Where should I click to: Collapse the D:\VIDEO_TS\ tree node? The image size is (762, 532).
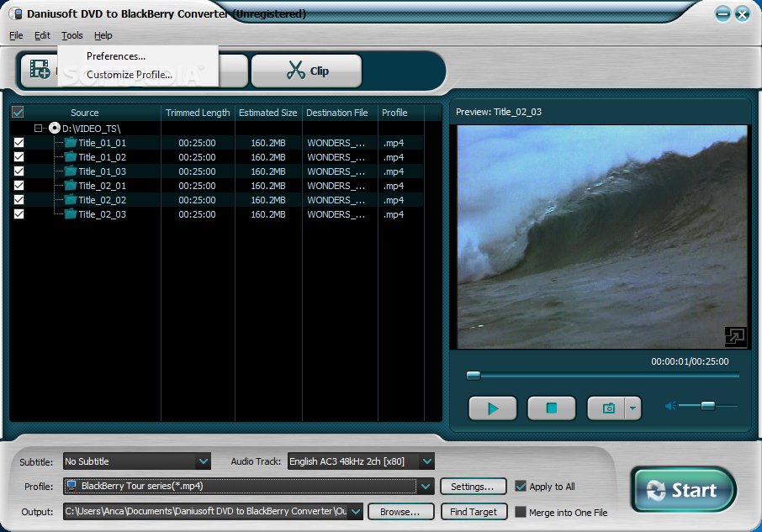point(38,128)
